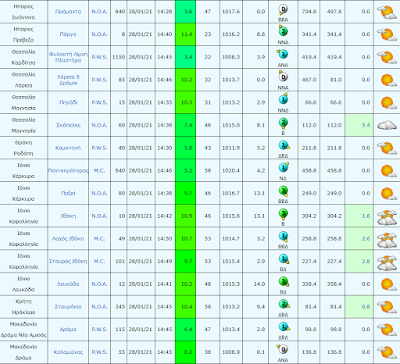Viewport: 400px width, 364px height.
Task: Click the 2.8 rain value in Σταυρός Ιθάκη row
Action: (366, 261)
